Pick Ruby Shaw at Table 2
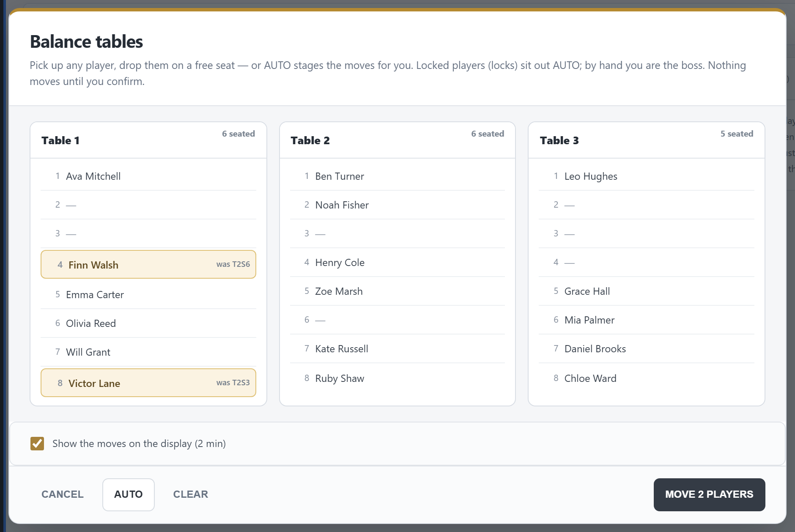 click(x=397, y=378)
